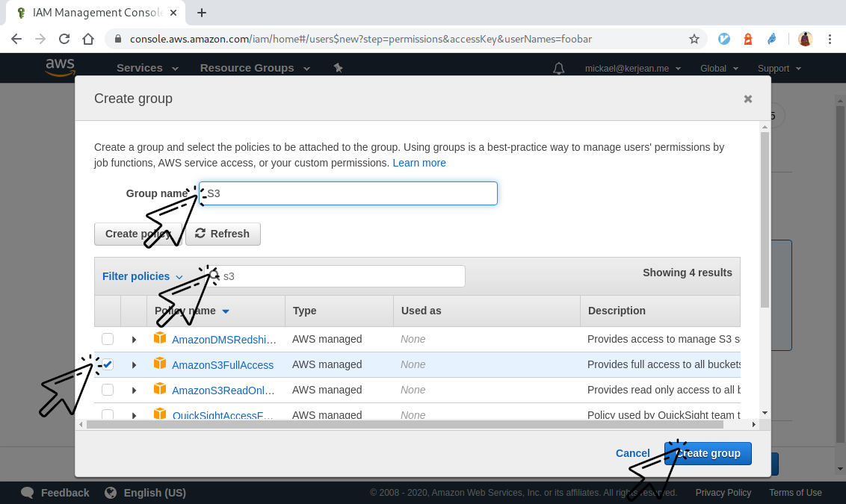This screenshot has height=504, width=846.
Task: Select the IAM Management Console tab
Action: tap(96, 13)
